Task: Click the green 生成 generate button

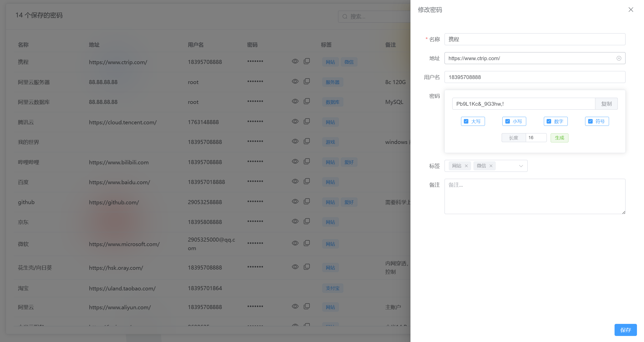Action: (x=559, y=138)
